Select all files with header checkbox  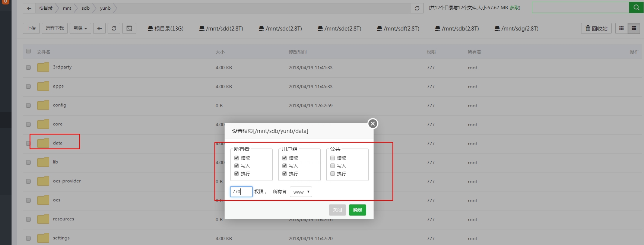pos(28,51)
